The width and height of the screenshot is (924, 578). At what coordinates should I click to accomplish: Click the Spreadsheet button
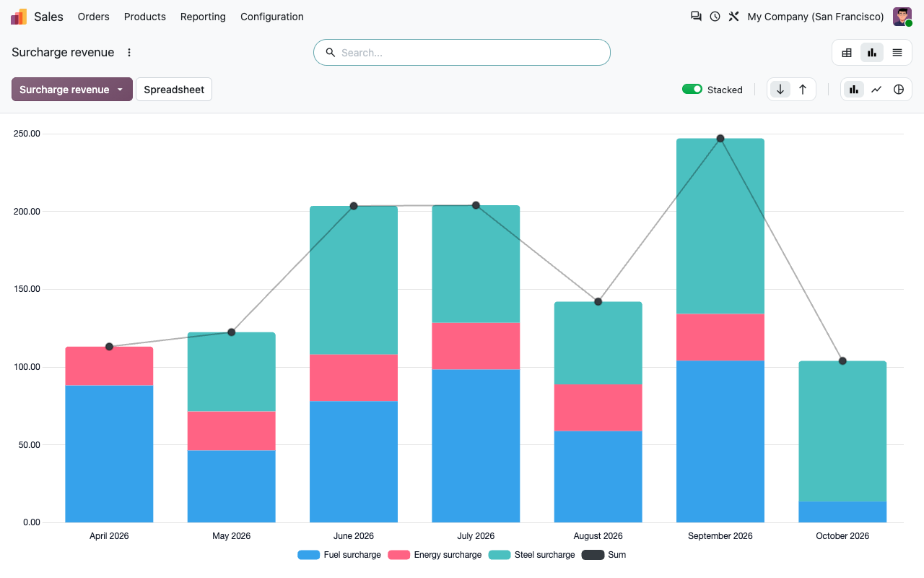coord(174,90)
